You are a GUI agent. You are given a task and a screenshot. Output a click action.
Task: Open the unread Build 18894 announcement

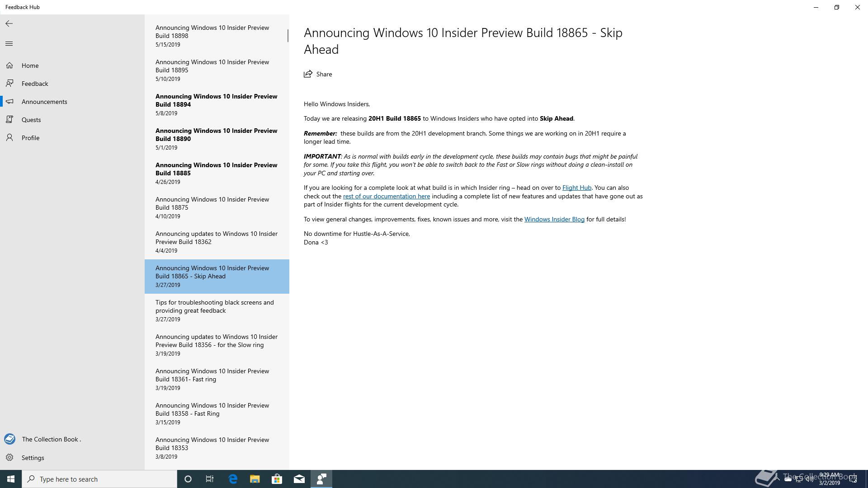point(217,105)
